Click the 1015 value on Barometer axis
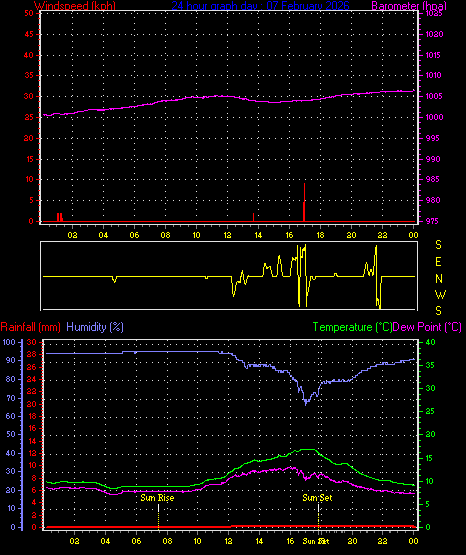This screenshot has height=555, width=466. 434,55
